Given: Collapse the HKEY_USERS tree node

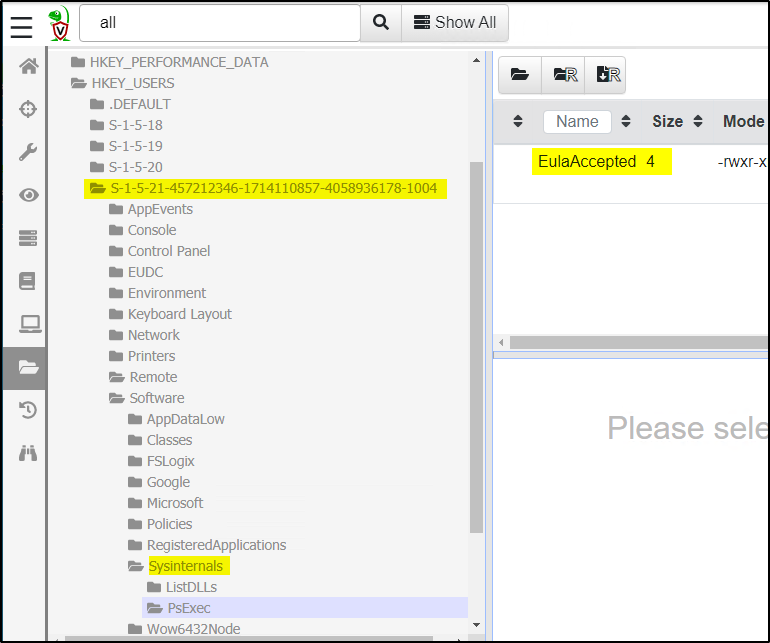Looking at the screenshot, I should [x=78, y=83].
